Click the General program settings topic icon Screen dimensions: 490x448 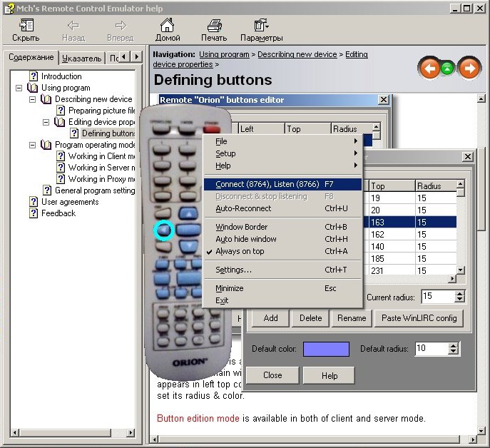[x=47, y=190]
